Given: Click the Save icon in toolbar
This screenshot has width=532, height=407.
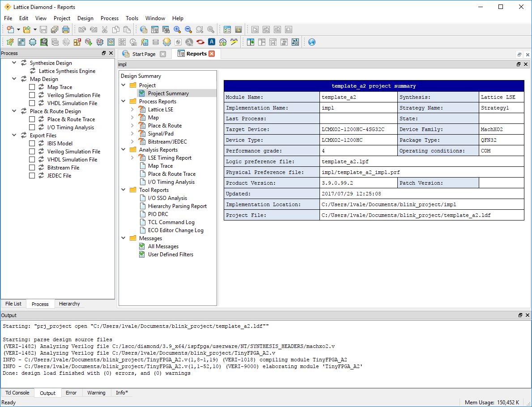Looking at the screenshot, I should (43, 30).
